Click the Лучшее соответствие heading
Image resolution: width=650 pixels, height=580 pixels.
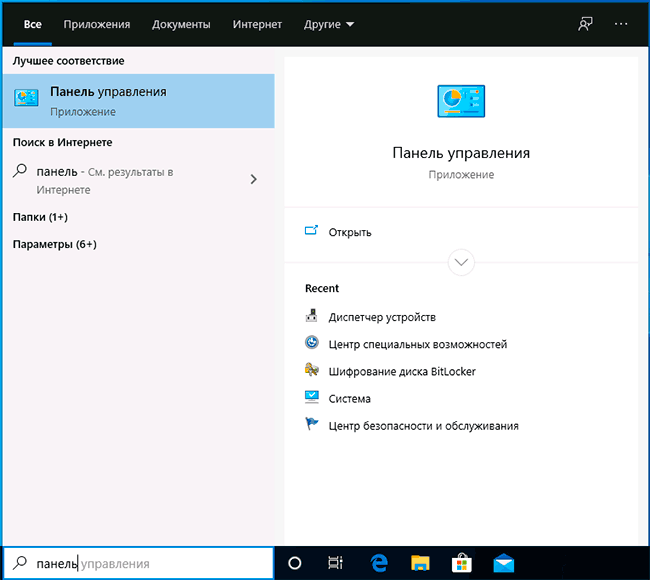[68, 61]
